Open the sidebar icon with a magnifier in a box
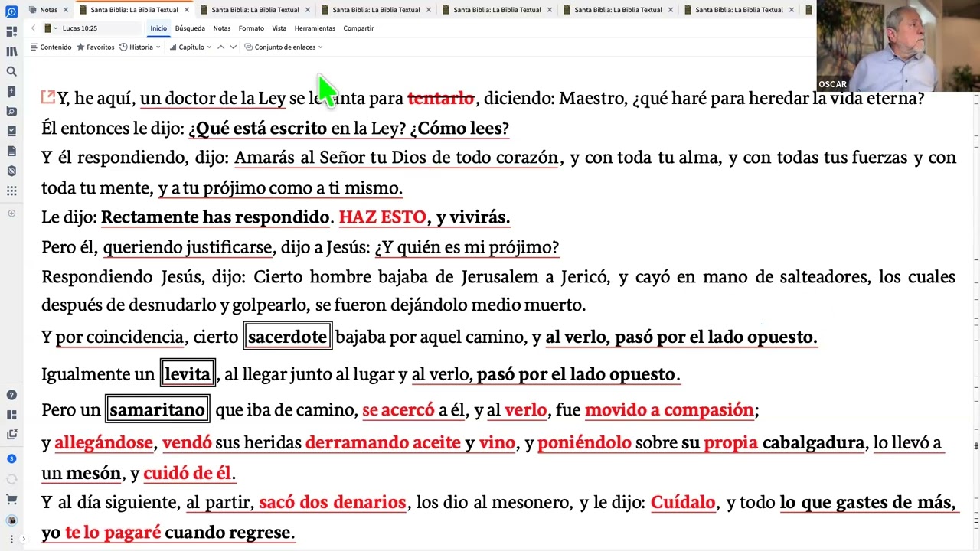Screen dimensions: 980x551 point(11,111)
